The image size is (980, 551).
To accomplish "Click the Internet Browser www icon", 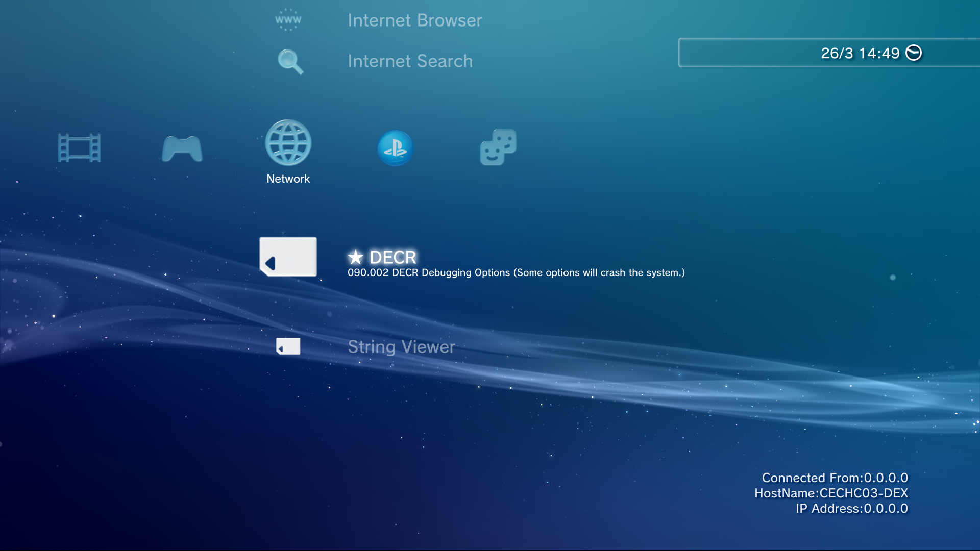I will 288,20.
